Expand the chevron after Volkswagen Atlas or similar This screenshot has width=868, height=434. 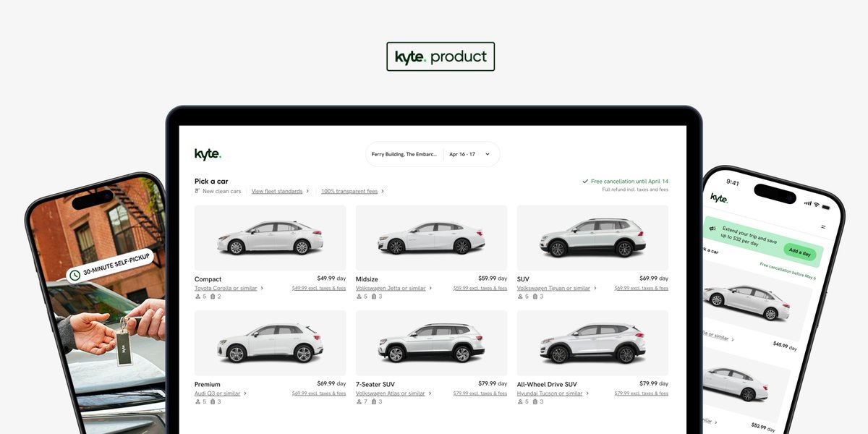[430, 393]
